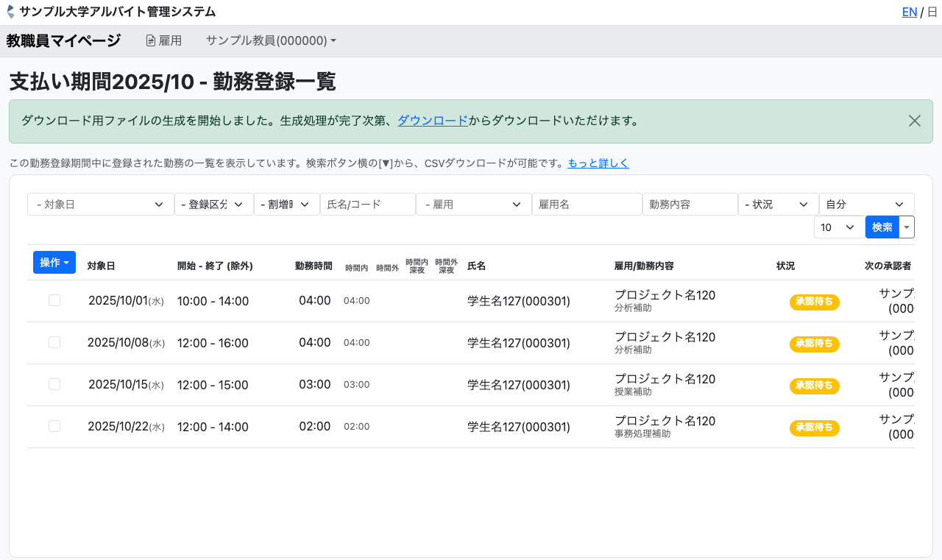Open the 雇用 filter dropdown
Viewport: 942px width, 560px height.
473,205
